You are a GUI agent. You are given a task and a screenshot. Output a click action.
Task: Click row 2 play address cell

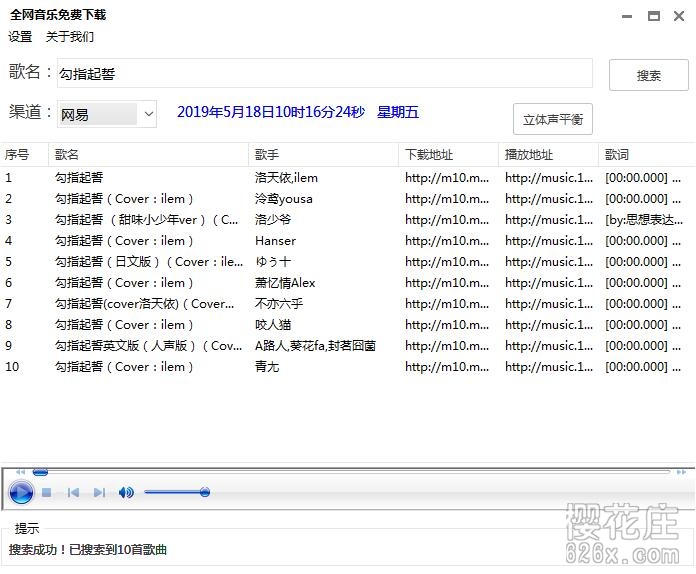pos(549,198)
